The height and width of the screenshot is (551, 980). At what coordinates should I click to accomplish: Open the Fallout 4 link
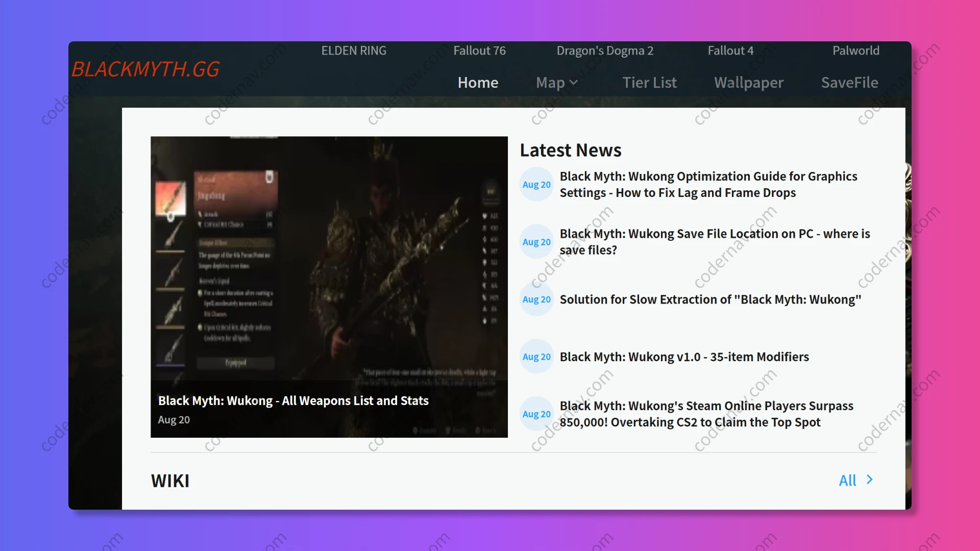pyautogui.click(x=730, y=51)
